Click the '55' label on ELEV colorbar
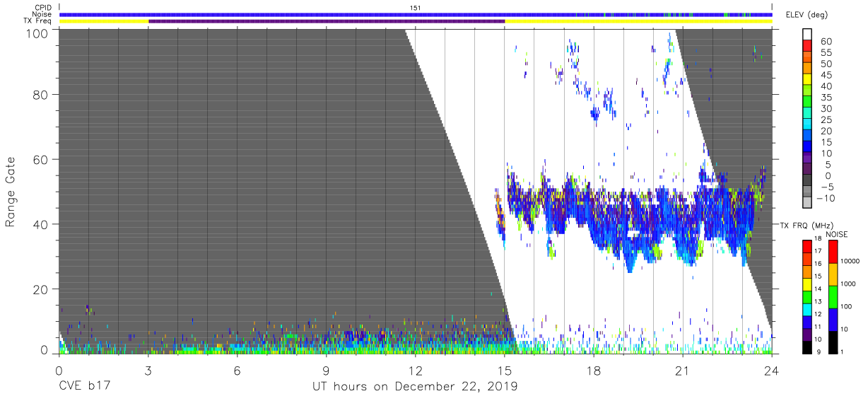This screenshot has width=868, height=401. (x=826, y=53)
